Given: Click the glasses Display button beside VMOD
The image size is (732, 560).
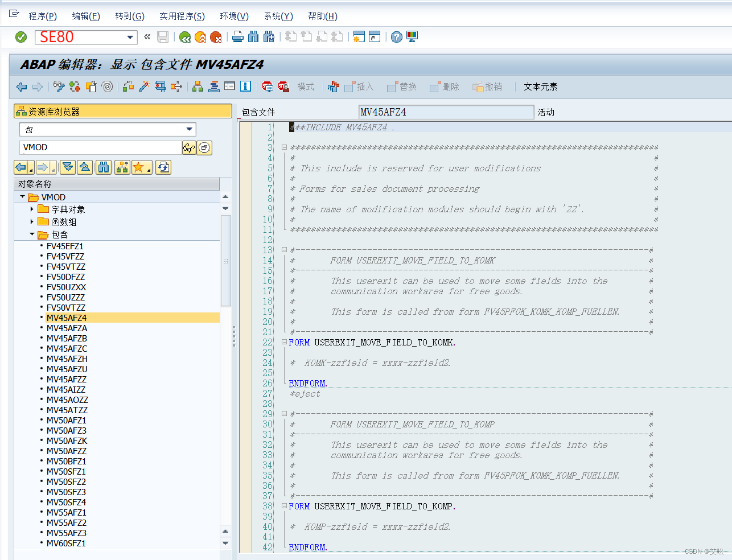Looking at the screenshot, I should coord(189,148).
